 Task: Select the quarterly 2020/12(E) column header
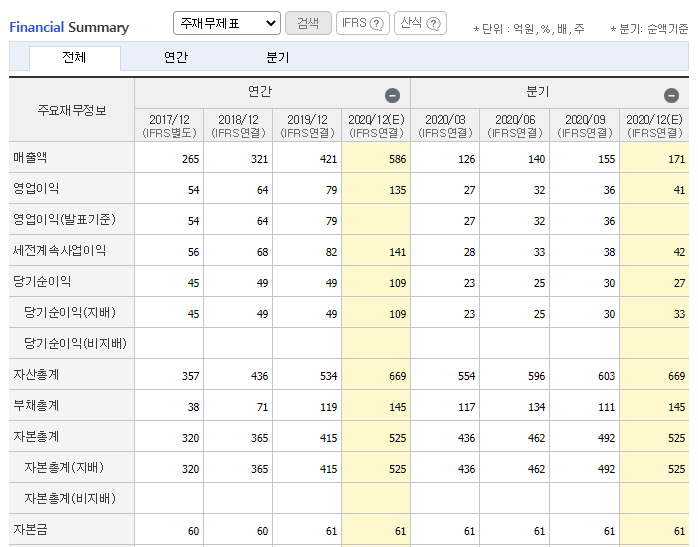click(x=654, y=126)
